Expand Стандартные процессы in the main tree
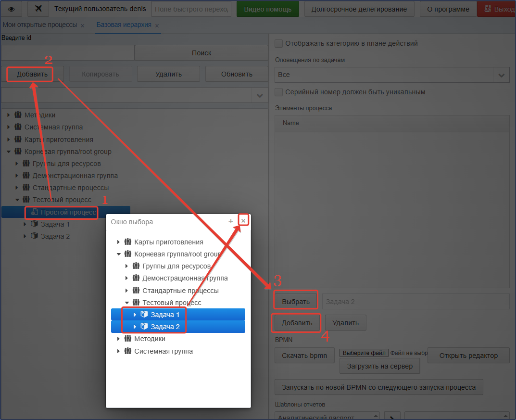Viewport: 516px width, 420px height. [17, 188]
